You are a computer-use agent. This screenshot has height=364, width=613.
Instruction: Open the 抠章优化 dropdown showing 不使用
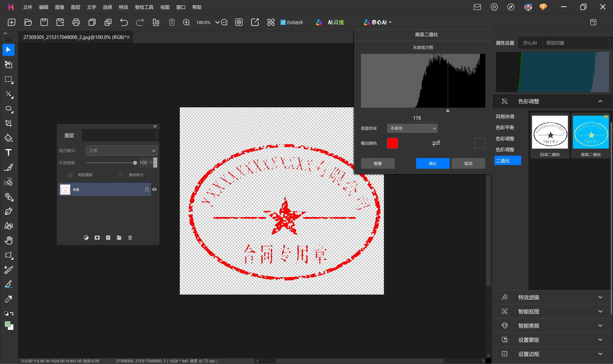pos(412,128)
